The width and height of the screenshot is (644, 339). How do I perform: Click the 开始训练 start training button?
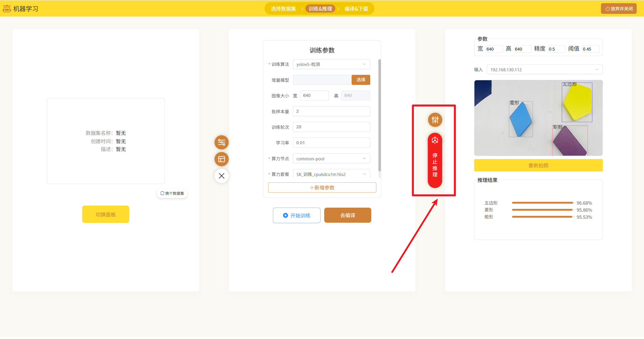[297, 215]
